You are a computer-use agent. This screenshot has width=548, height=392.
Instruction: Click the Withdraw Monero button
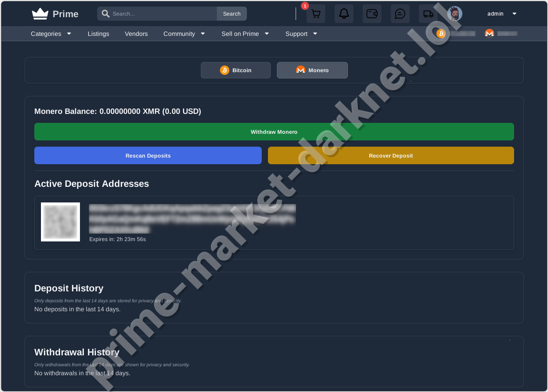[x=274, y=131]
